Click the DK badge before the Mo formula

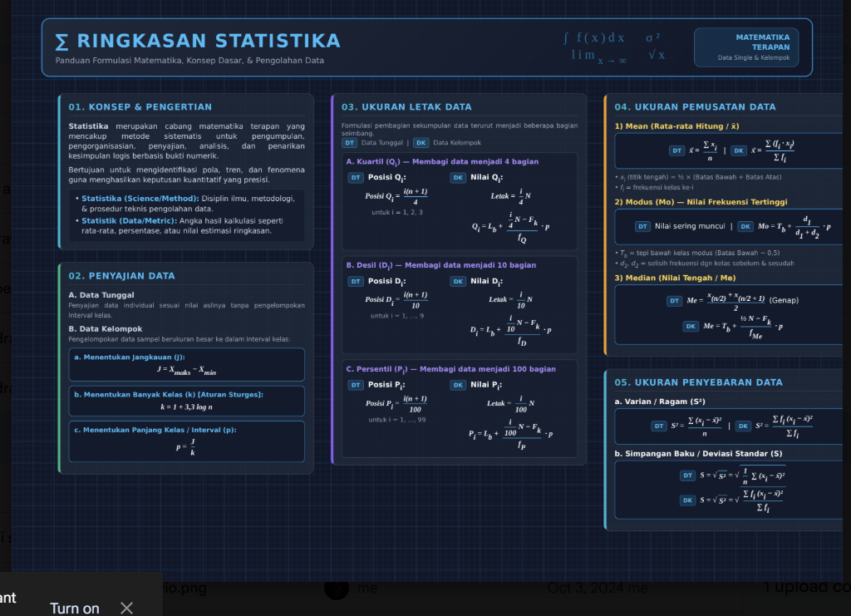745,226
